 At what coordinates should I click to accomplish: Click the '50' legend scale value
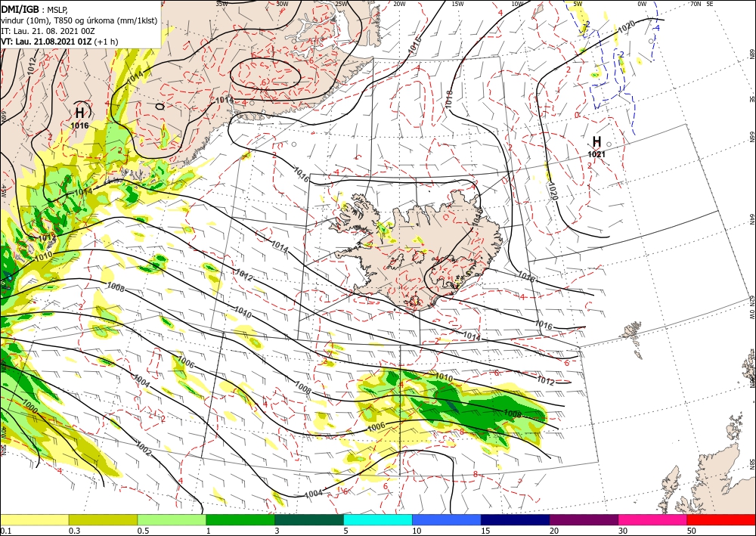click(692, 531)
